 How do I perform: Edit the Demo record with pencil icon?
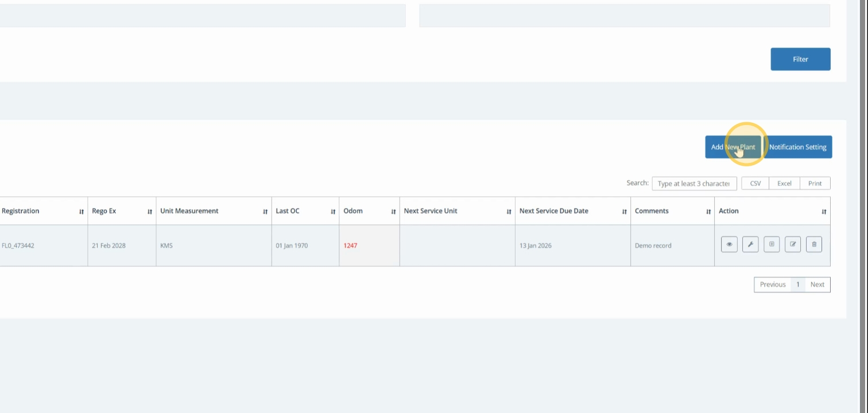(793, 244)
